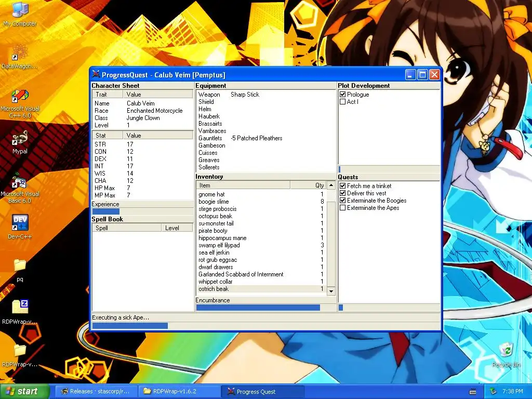The width and height of the screenshot is (532, 399).
Task: Click the Progress Quest taskbar button
Action: click(262, 392)
